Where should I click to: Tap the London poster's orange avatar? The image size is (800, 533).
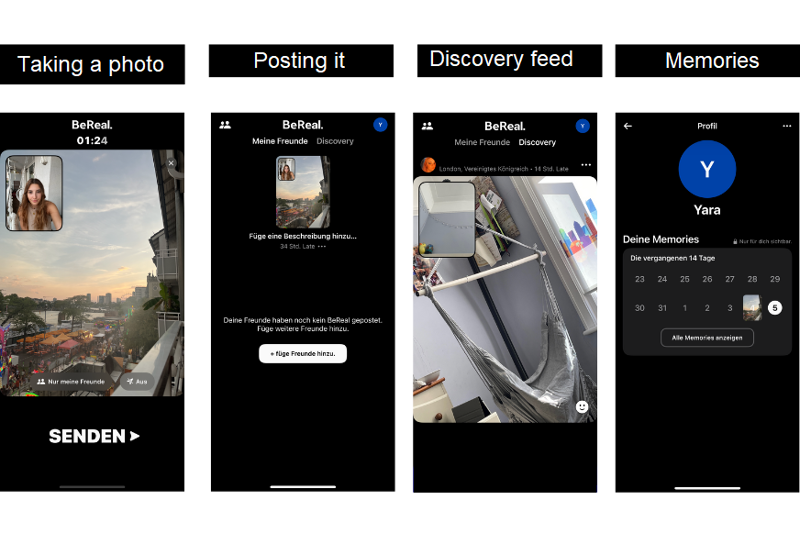[x=428, y=165]
